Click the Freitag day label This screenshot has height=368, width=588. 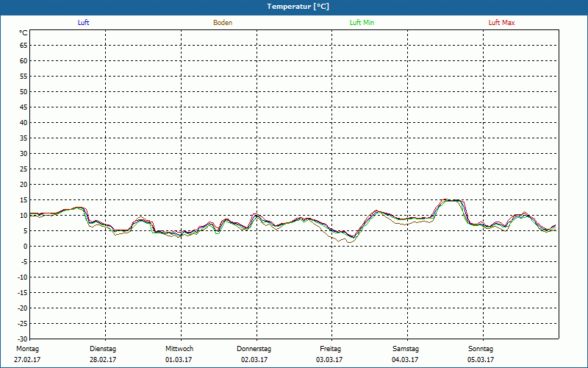tap(330, 349)
